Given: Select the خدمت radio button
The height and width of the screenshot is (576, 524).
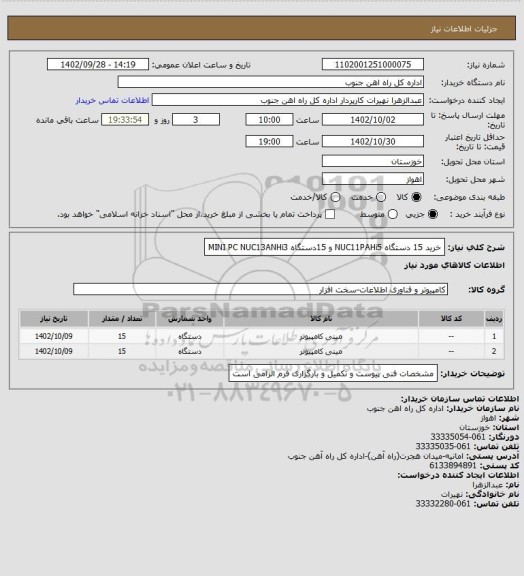Looking at the screenshot, I should coord(381,197).
